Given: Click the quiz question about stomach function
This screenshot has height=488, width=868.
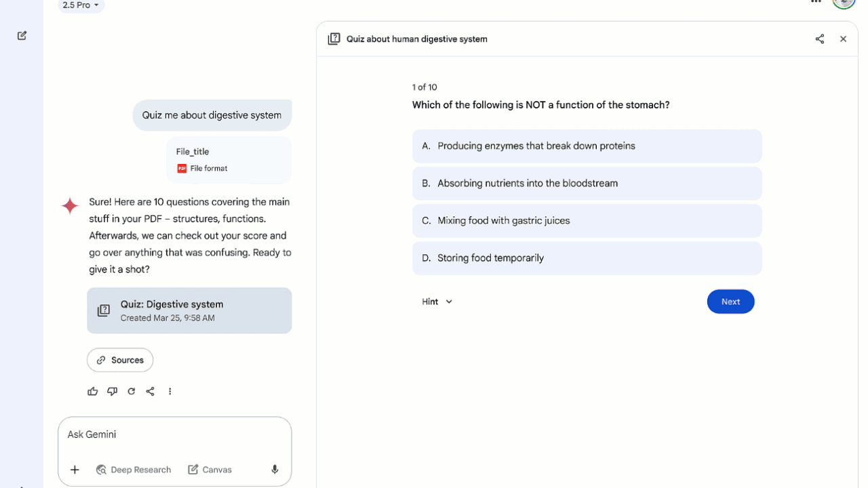Looking at the screenshot, I should pos(541,105).
